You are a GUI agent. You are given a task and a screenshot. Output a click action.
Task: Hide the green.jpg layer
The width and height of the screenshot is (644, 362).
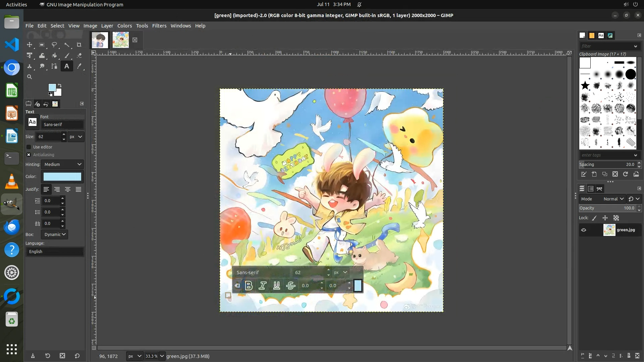[x=584, y=230]
